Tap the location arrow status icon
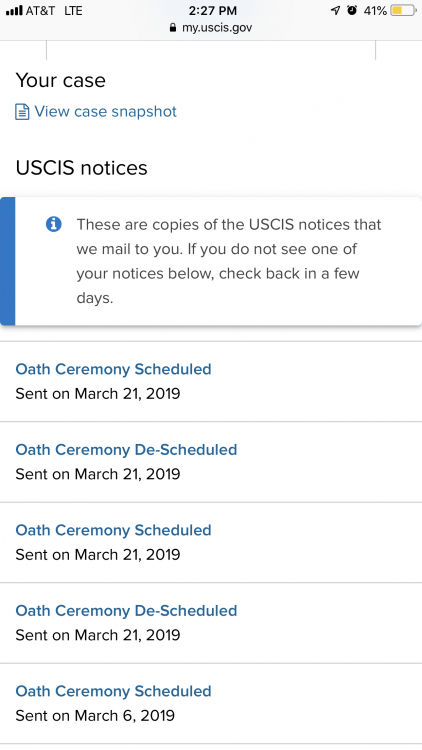Screen dimensions: 422x750 click(335, 11)
